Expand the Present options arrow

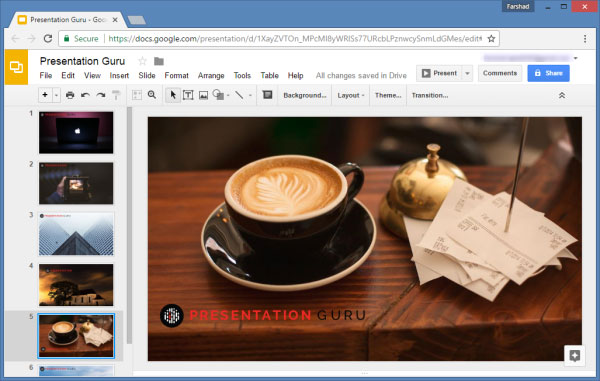coord(467,73)
